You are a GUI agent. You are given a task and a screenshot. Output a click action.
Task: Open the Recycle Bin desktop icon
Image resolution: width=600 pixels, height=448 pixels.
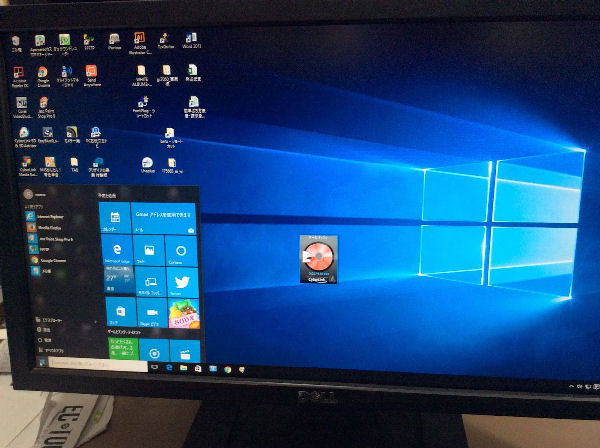coord(16,44)
